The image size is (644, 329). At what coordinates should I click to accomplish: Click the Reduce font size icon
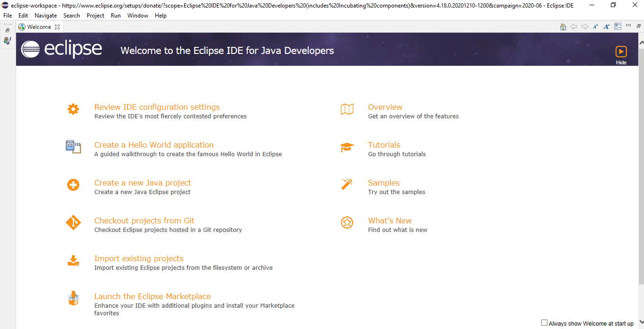[596, 27]
